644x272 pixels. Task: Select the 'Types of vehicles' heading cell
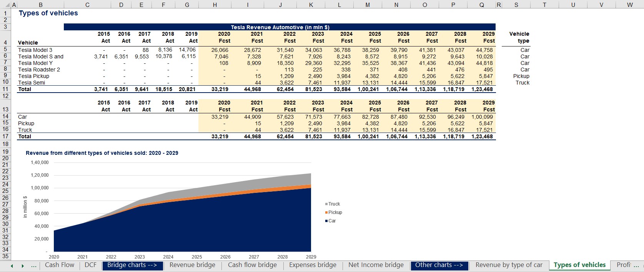tap(48, 13)
